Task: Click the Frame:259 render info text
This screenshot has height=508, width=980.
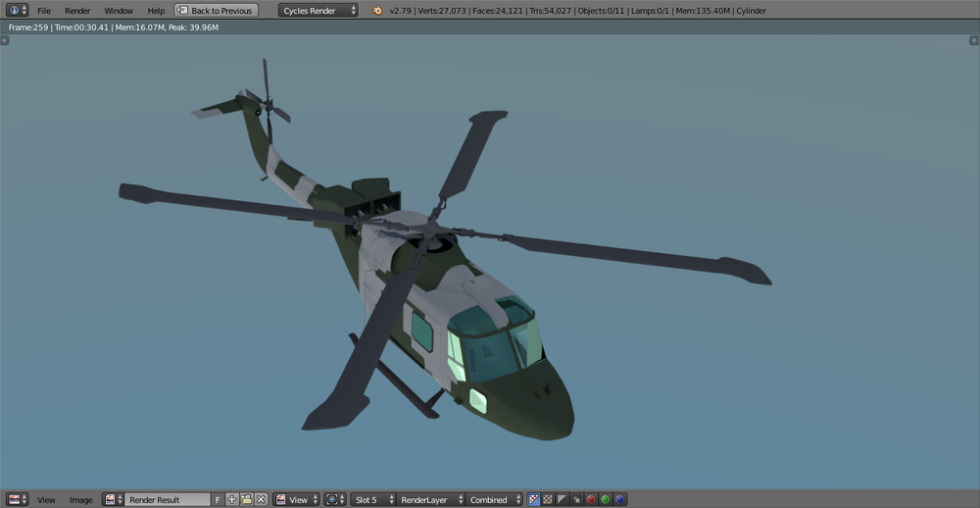Action: 28,27
